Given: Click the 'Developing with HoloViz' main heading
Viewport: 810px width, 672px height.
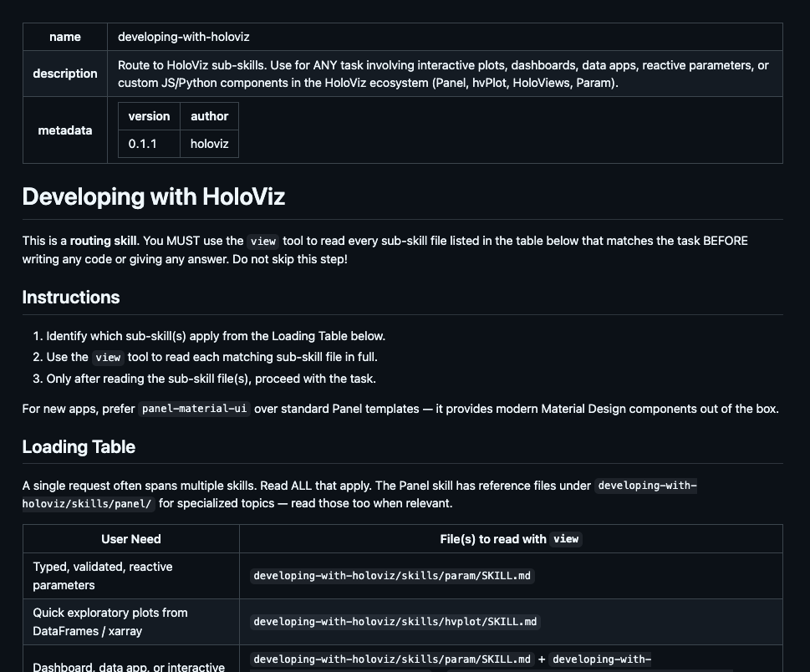Looking at the screenshot, I should point(154,196).
